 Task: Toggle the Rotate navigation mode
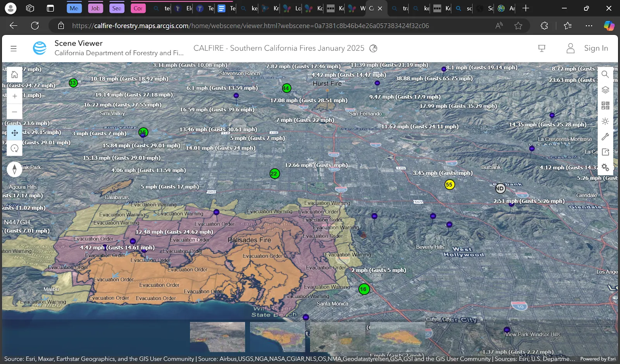point(14,148)
